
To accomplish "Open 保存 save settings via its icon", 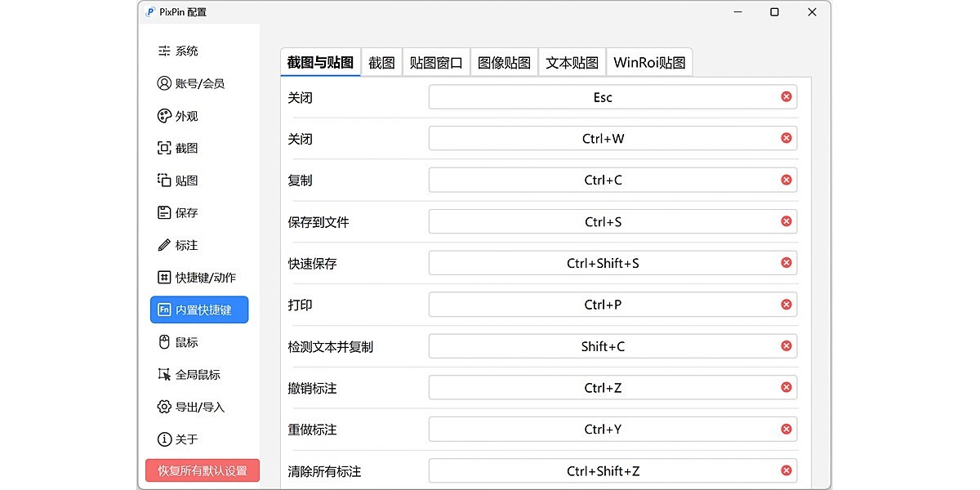I will [x=163, y=212].
